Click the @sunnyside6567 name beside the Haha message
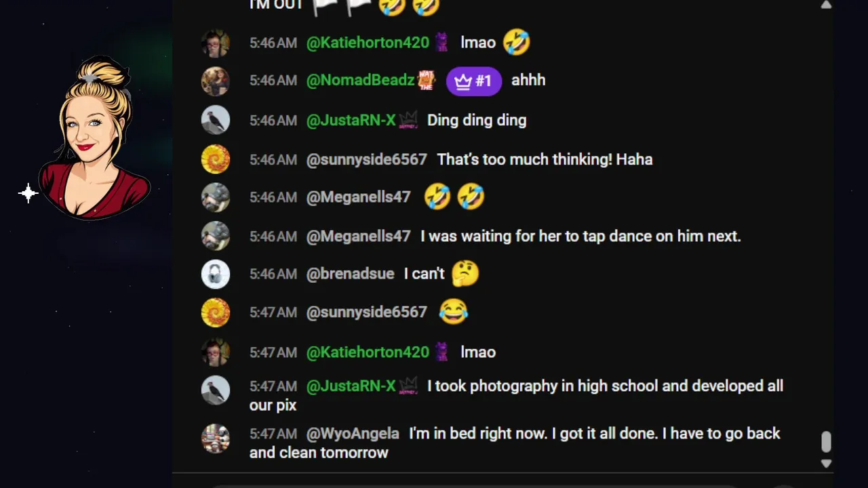Image resolution: width=868 pixels, height=488 pixels. coord(367,160)
